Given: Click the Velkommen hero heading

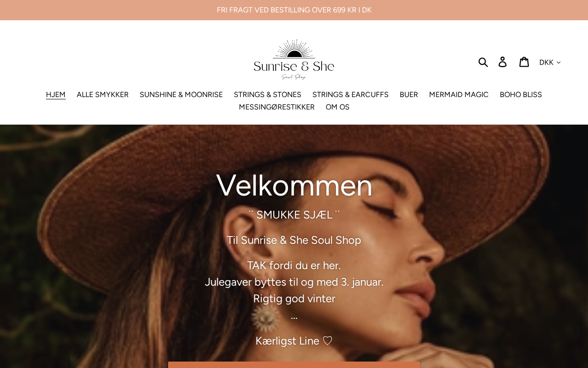Looking at the screenshot, I should 294,185.
